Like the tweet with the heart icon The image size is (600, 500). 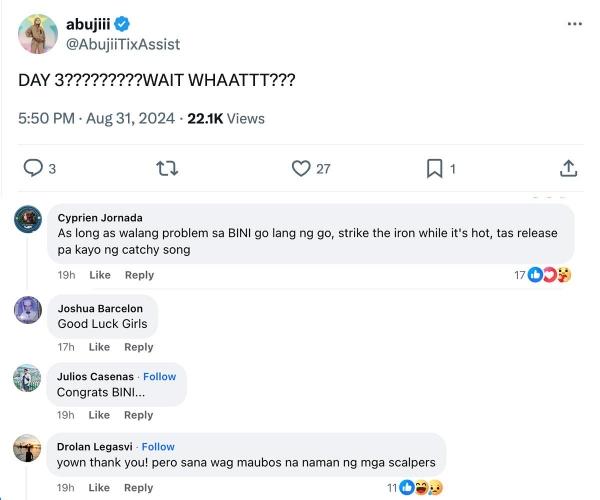(x=301, y=168)
